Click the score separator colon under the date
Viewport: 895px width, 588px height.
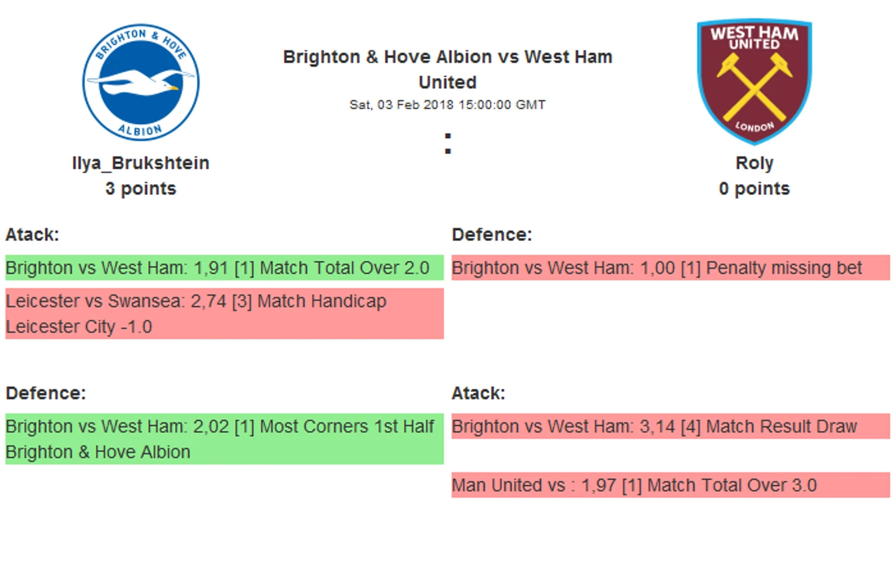tap(448, 143)
